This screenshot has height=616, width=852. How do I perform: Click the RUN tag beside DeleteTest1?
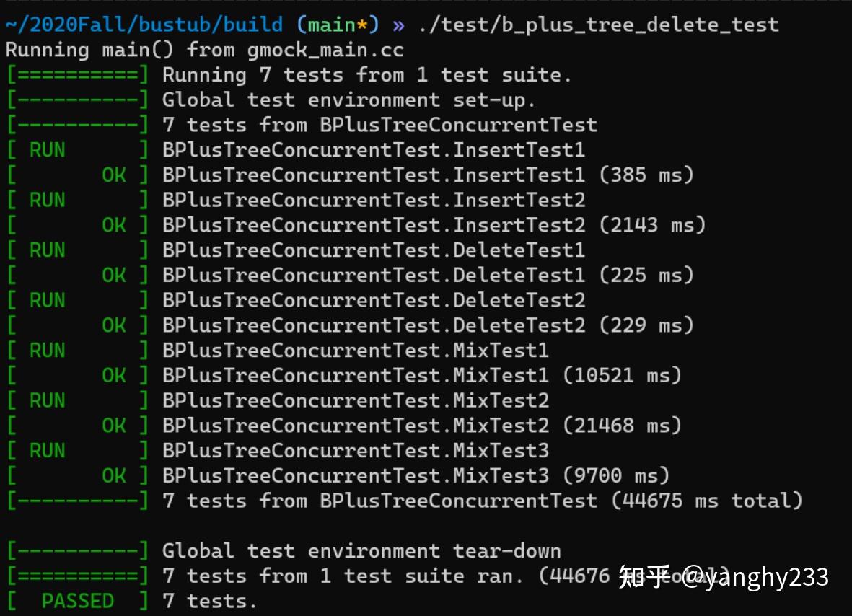[47, 250]
